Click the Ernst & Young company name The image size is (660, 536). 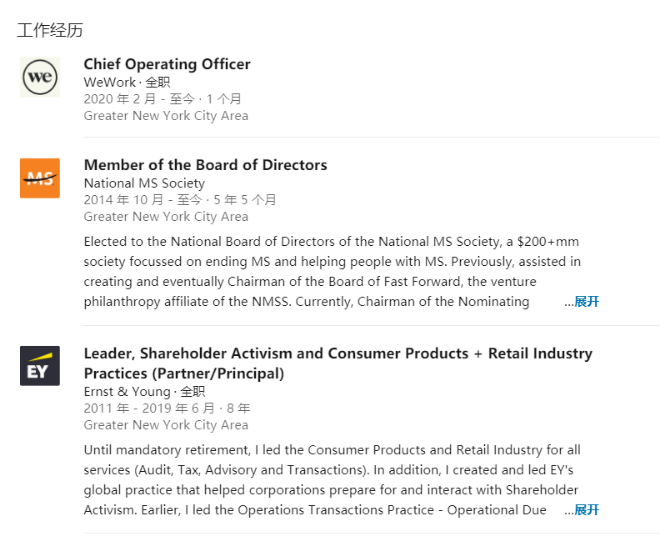(x=127, y=391)
